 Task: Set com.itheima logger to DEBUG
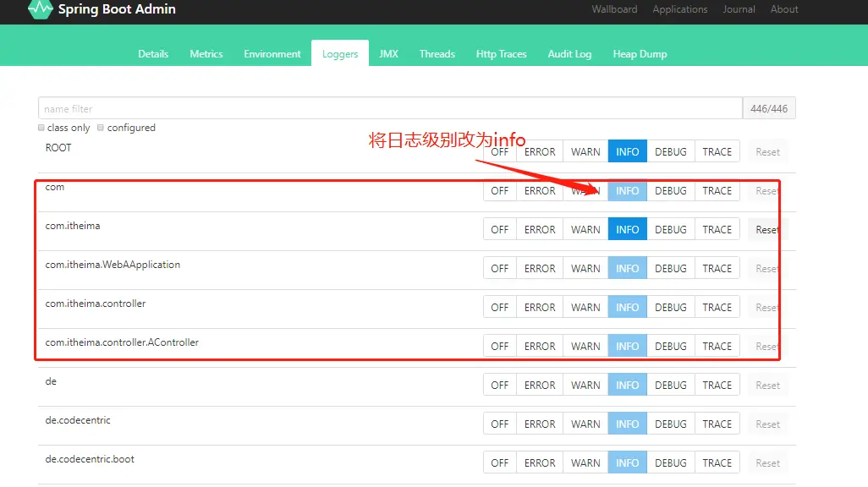pyautogui.click(x=670, y=229)
